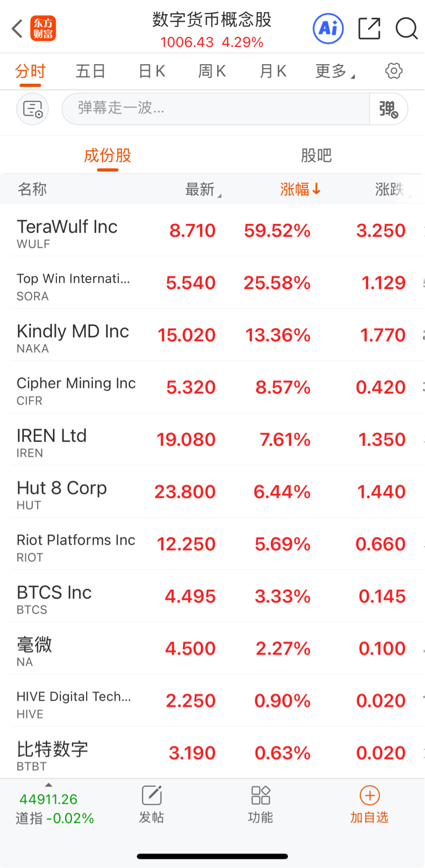The width and height of the screenshot is (425, 868).
Task: Select the 月K chart tab
Action: click(273, 71)
